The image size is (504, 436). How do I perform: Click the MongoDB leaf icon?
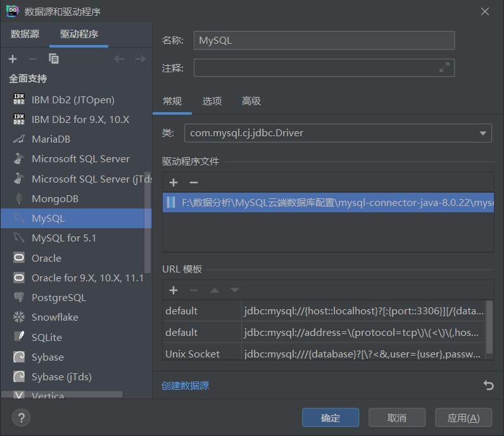click(19, 198)
